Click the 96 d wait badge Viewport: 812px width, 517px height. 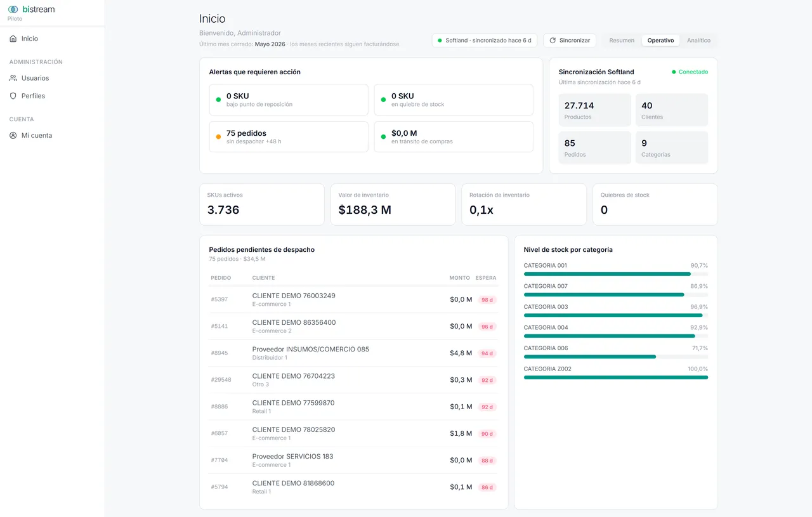click(x=487, y=327)
